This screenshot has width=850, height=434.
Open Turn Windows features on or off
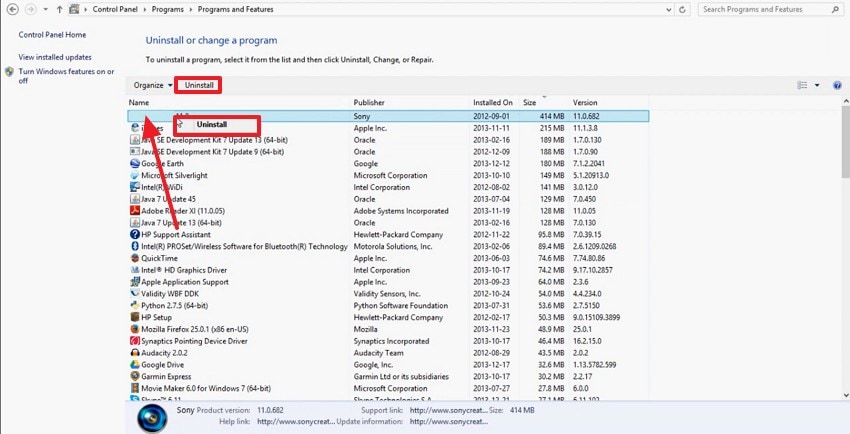tap(66, 76)
